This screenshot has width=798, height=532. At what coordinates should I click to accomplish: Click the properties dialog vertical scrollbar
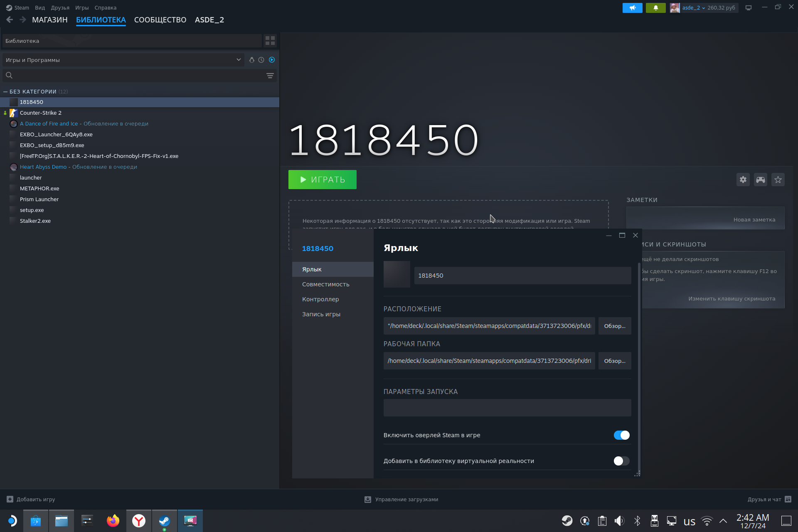click(x=639, y=367)
